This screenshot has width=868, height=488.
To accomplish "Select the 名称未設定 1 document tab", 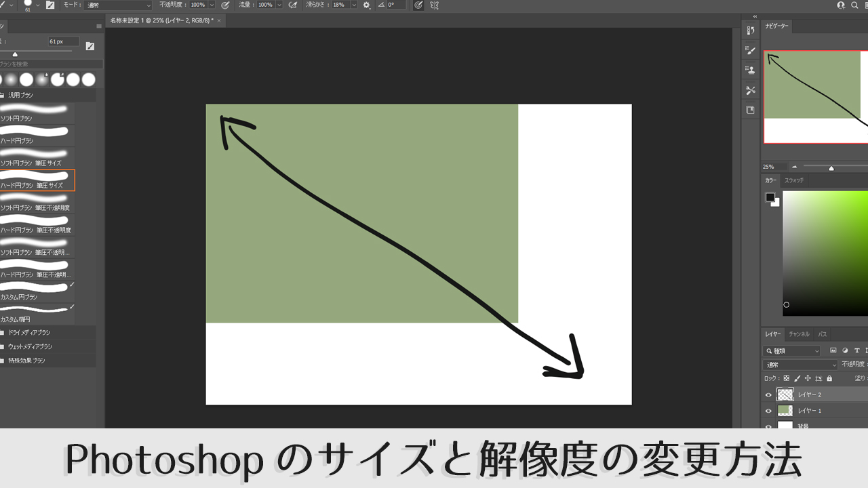I will (x=161, y=20).
